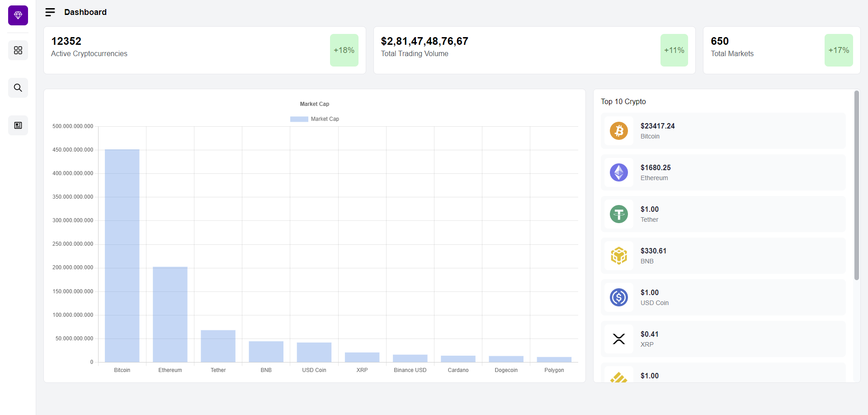The image size is (868, 415).
Task: Open the dashboard grid view from sidebar
Action: pos(18,50)
